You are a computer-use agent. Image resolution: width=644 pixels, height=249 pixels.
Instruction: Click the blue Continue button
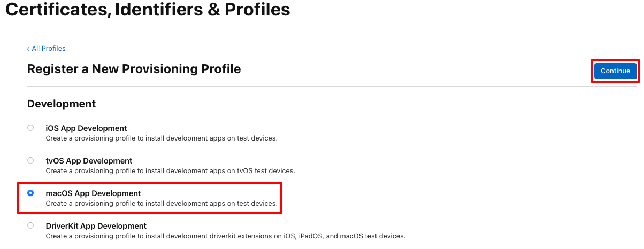615,71
